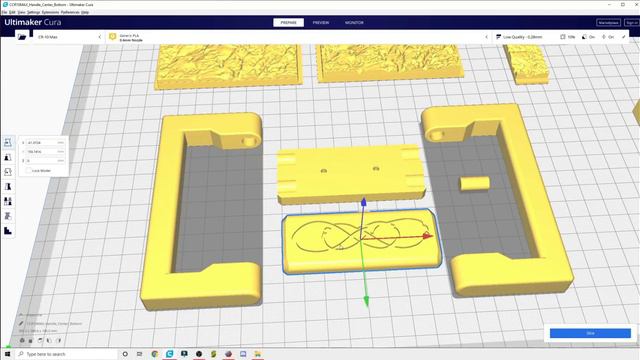
Task: Click the blue Slice button
Action: tap(590, 333)
